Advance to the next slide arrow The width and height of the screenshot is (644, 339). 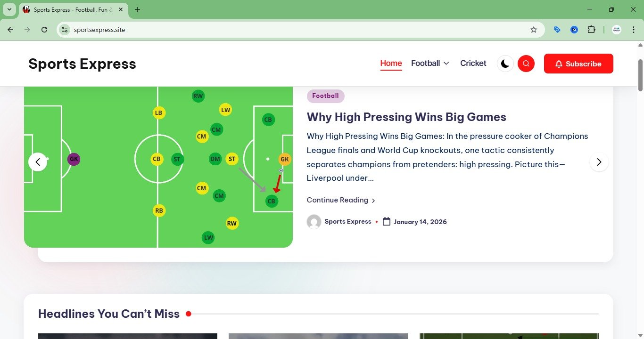[599, 162]
